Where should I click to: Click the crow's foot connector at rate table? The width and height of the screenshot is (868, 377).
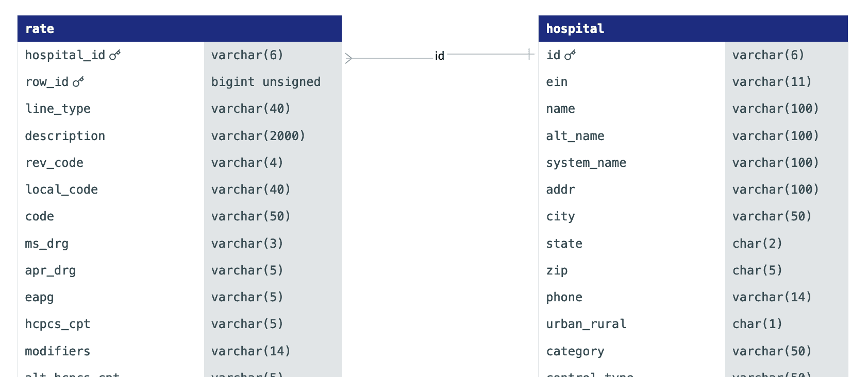(x=349, y=58)
